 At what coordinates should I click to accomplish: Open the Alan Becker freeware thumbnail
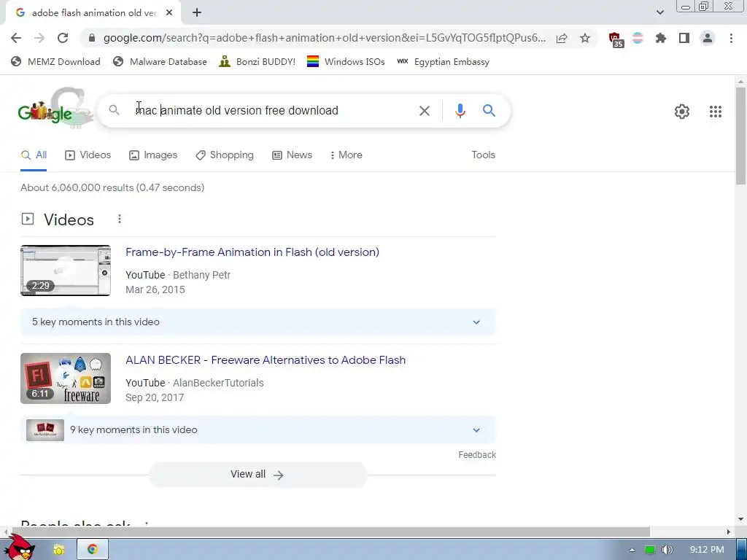click(66, 378)
